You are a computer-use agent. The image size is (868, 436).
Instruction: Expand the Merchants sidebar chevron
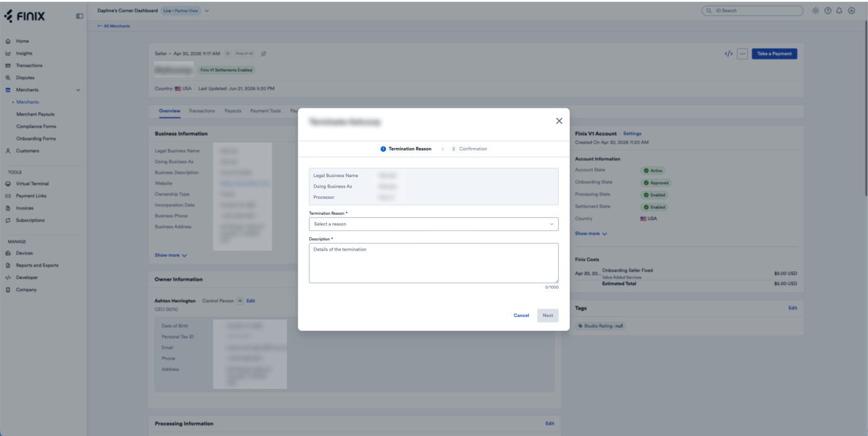click(78, 90)
